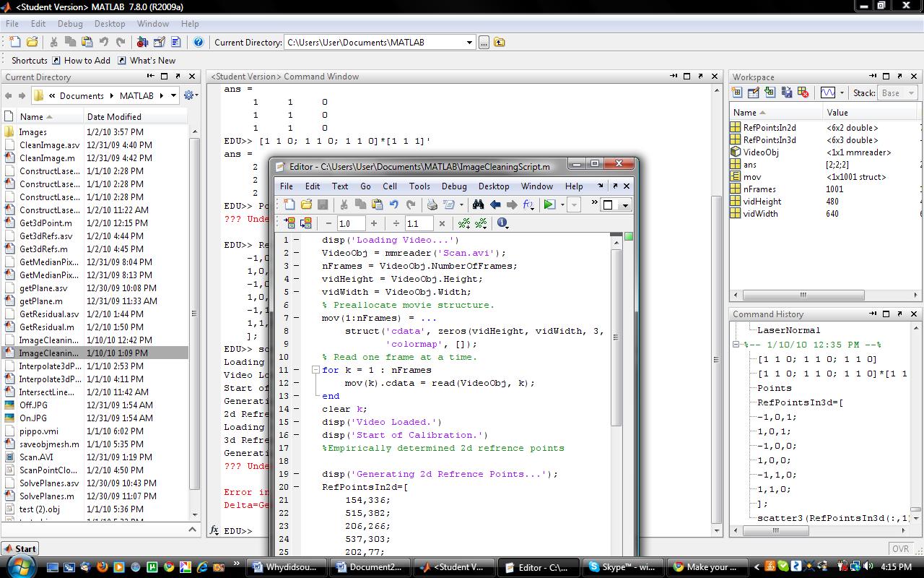Click the Find binoculars icon in Editor
Image resolution: width=924 pixels, height=578 pixels.
tap(478, 205)
